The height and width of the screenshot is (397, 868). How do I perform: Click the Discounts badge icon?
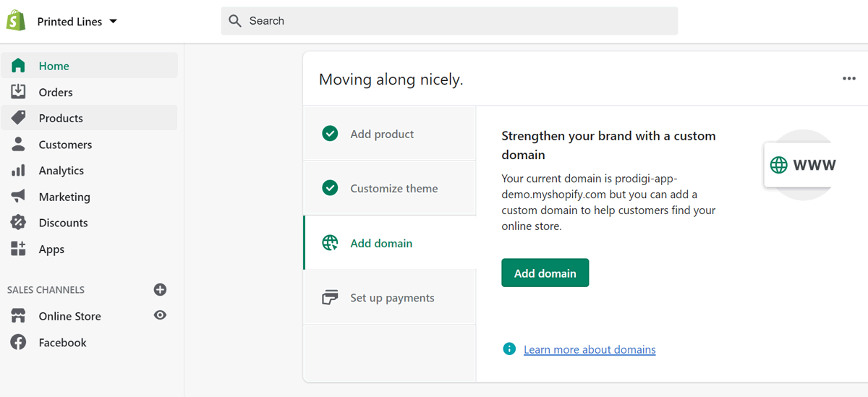pyautogui.click(x=18, y=223)
